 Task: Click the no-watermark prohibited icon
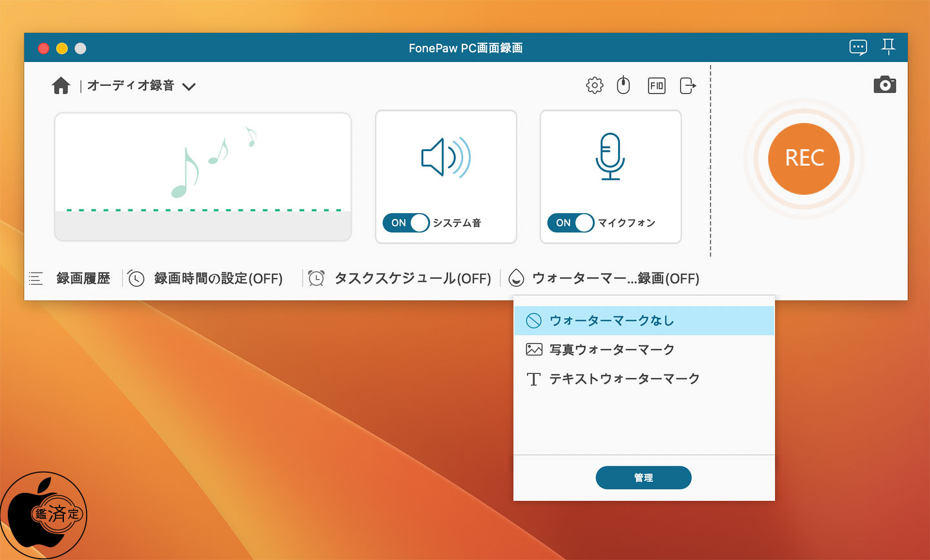coord(533,320)
